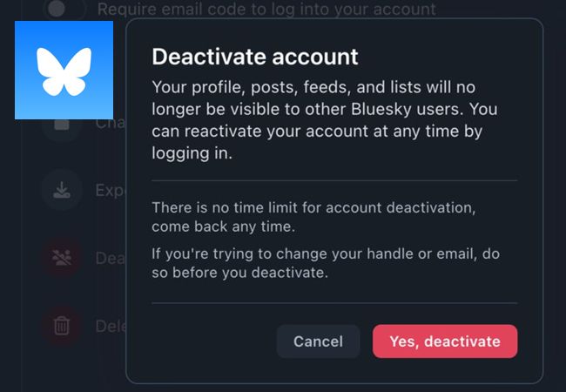Click the crossed-out people deactivate icon

[x=62, y=258]
